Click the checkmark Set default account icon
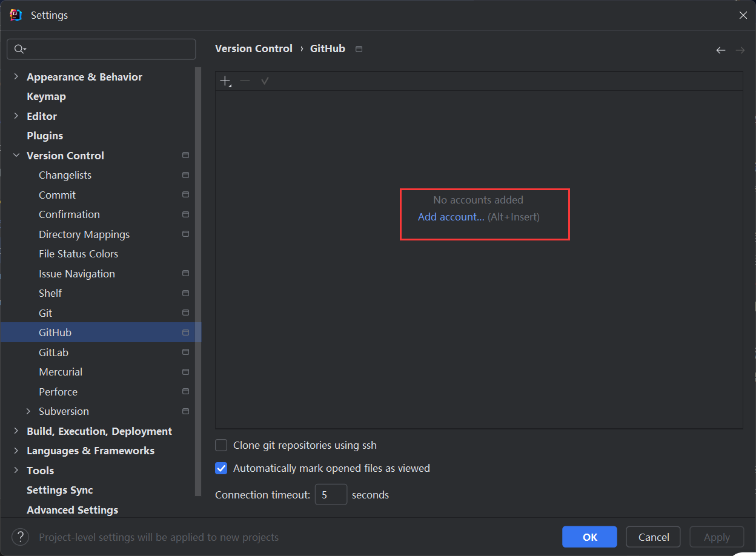This screenshot has height=556, width=756. (x=265, y=81)
